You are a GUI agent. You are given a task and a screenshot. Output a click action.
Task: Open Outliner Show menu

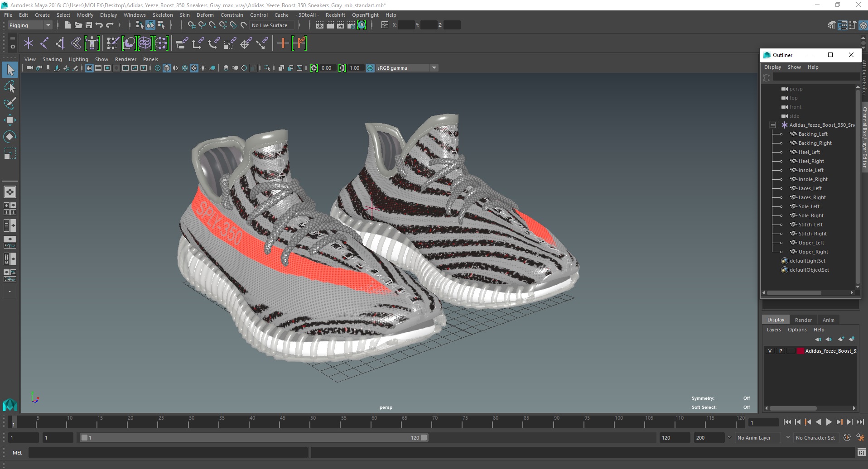[794, 67]
